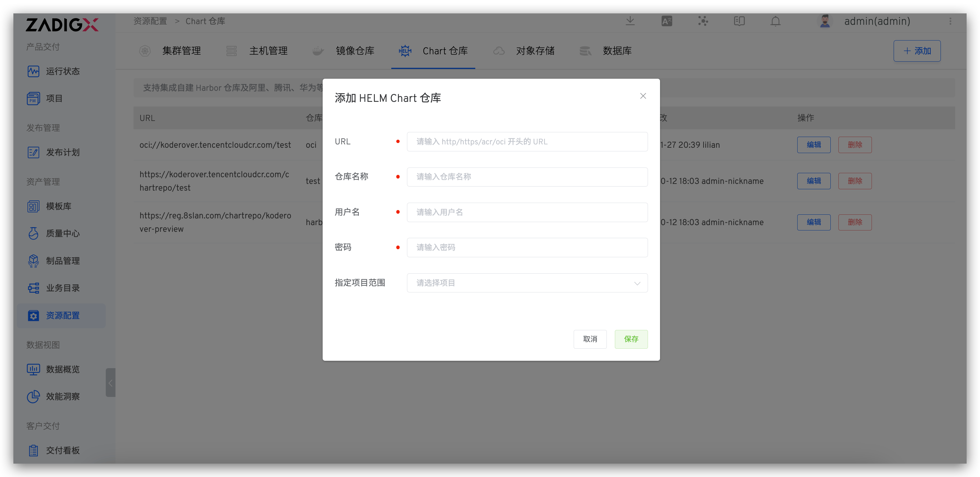Focus the 仓库名称 input field
The height and width of the screenshot is (477, 980).
tap(527, 177)
